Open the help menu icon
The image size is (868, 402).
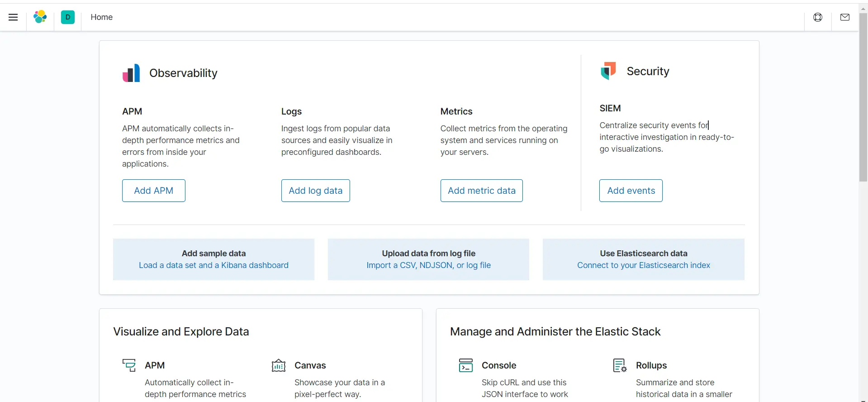tap(818, 17)
